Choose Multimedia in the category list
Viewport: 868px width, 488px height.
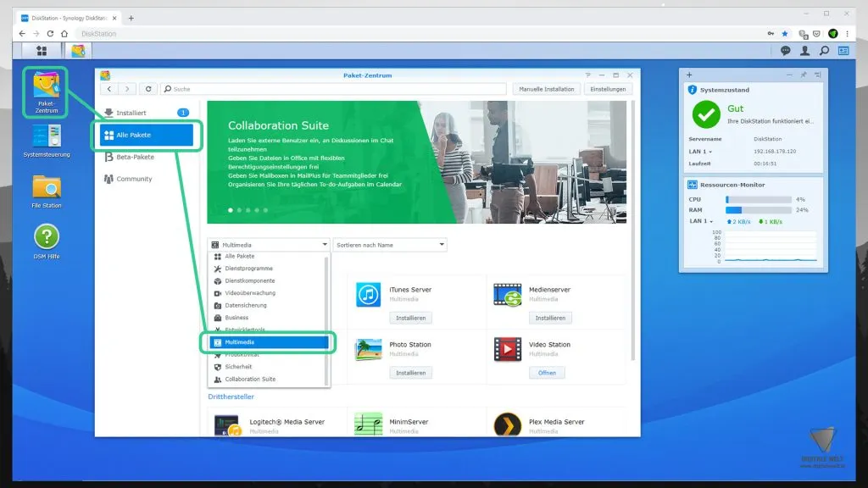coord(269,342)
